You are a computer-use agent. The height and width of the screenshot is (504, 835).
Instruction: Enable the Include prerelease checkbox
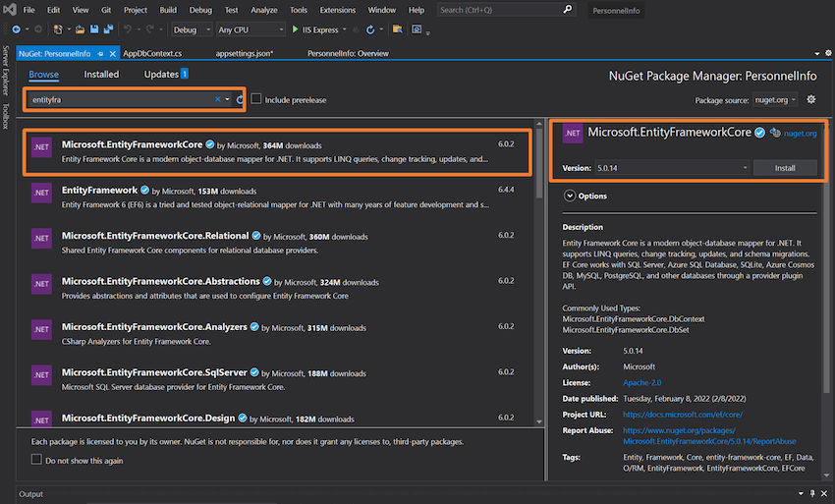point(256,99)
